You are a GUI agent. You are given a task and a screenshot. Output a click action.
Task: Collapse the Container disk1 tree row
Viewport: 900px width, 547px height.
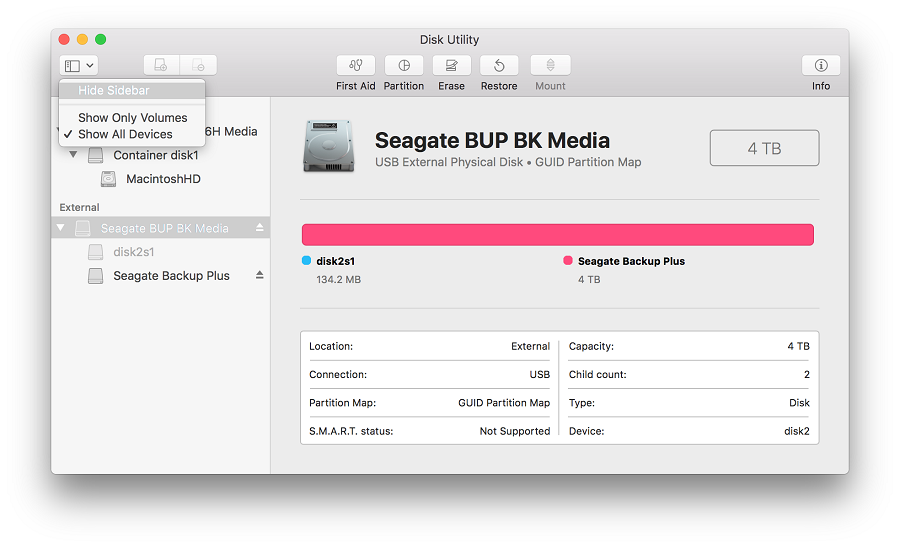(x=73, y=154)
